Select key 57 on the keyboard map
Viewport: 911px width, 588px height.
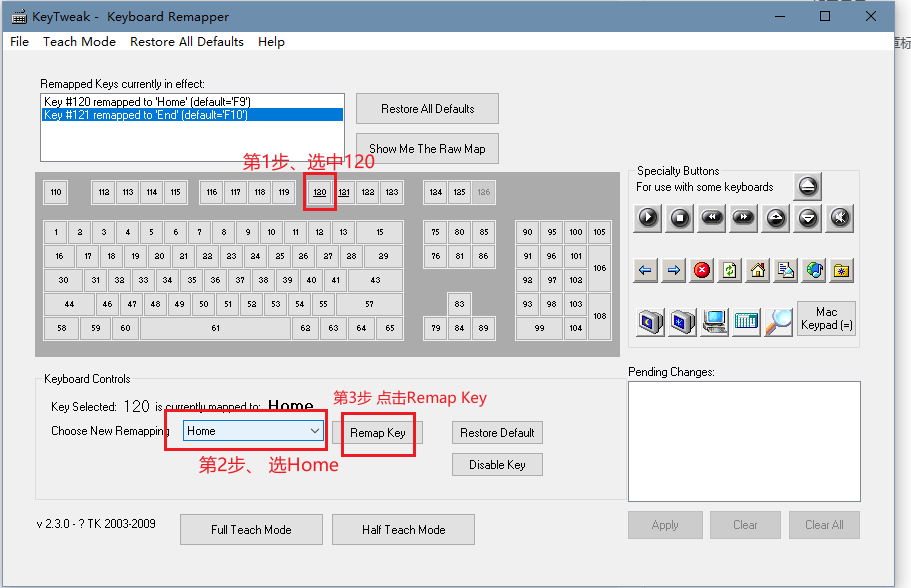[x=370, y=304]
